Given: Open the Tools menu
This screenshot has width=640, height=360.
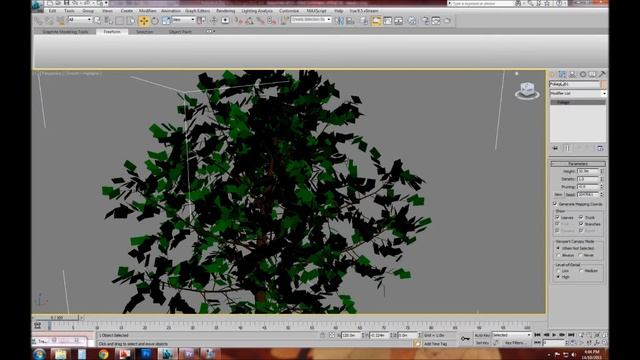Looking at the screenshot, I should click(69, 11).
